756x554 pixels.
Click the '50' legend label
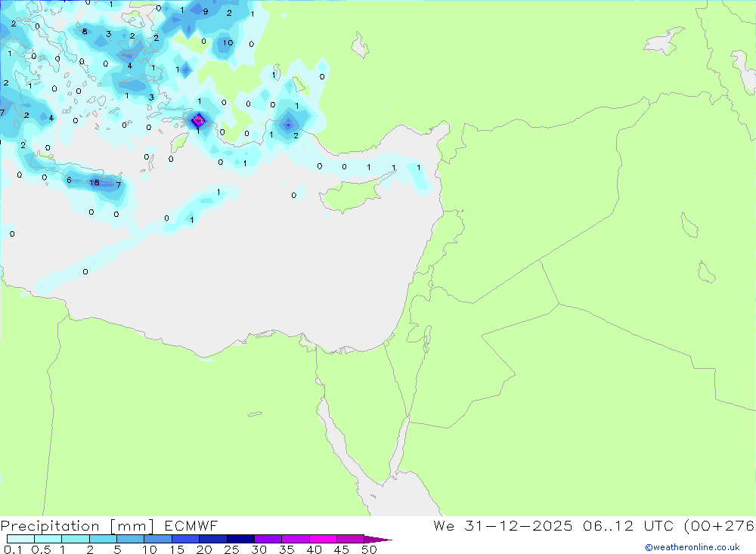pyautogui.click(x=369, y=549)
